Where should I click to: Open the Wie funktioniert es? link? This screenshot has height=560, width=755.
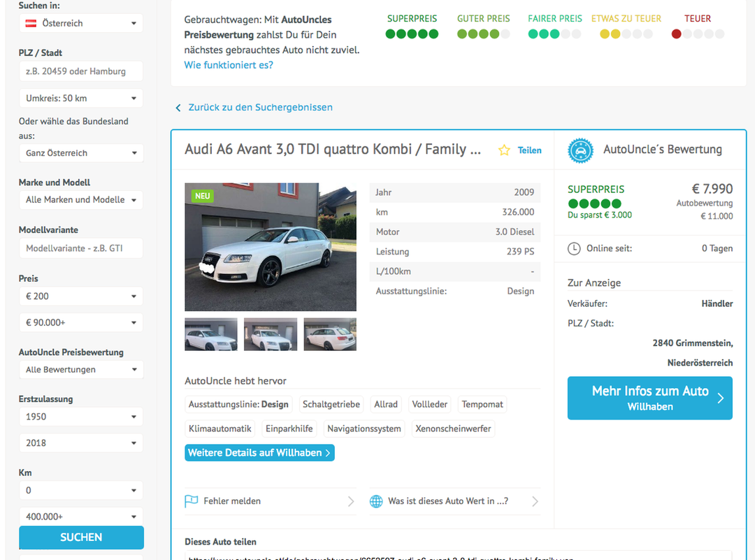coord(229,65)
